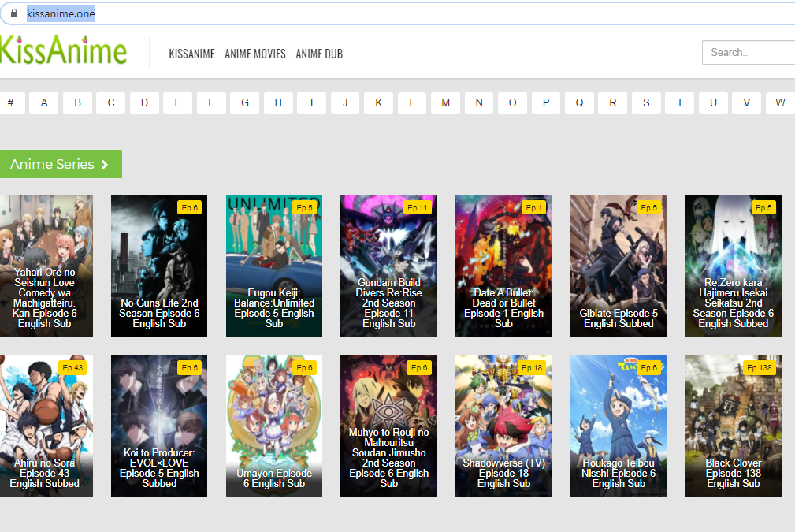
Task: Click Ep 6 badge on Umayon card
Action: tap(305, 368)
